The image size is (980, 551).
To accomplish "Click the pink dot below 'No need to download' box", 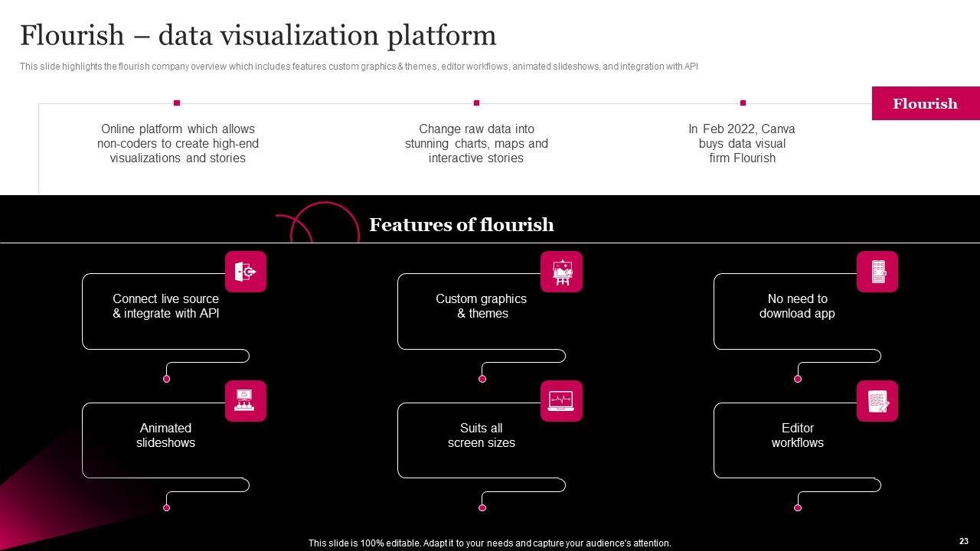I will (798, 379).
